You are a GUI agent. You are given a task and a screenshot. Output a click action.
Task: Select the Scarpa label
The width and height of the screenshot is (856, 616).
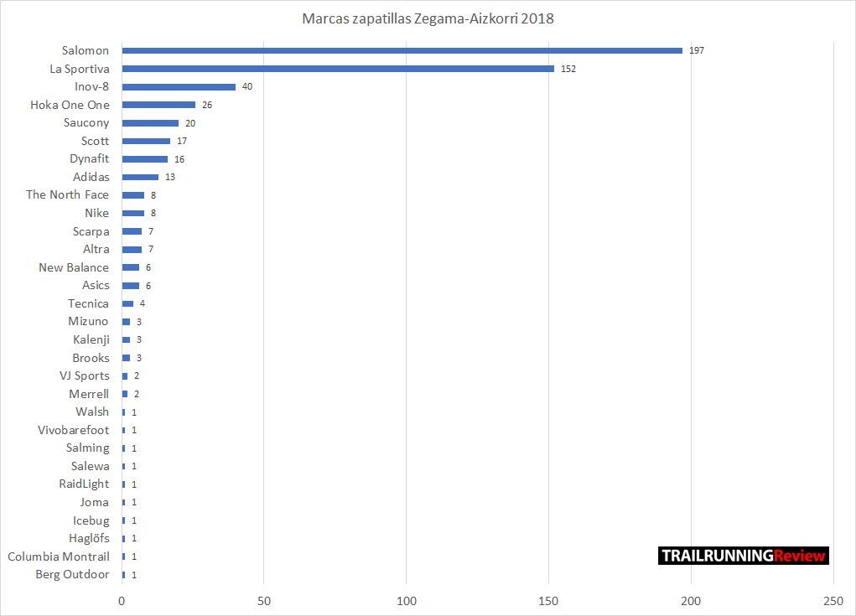(91, 231)
